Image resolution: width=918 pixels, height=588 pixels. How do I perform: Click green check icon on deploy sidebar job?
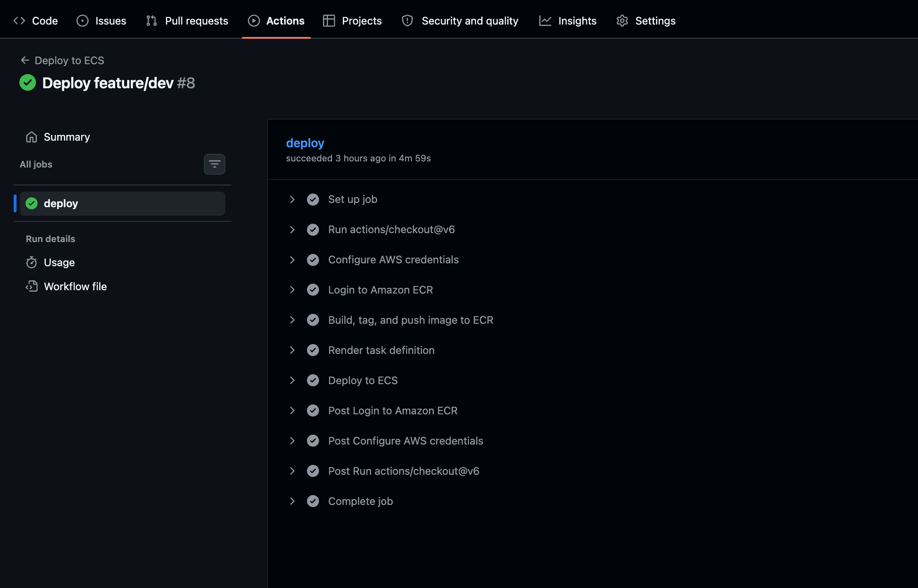(32, 203)
